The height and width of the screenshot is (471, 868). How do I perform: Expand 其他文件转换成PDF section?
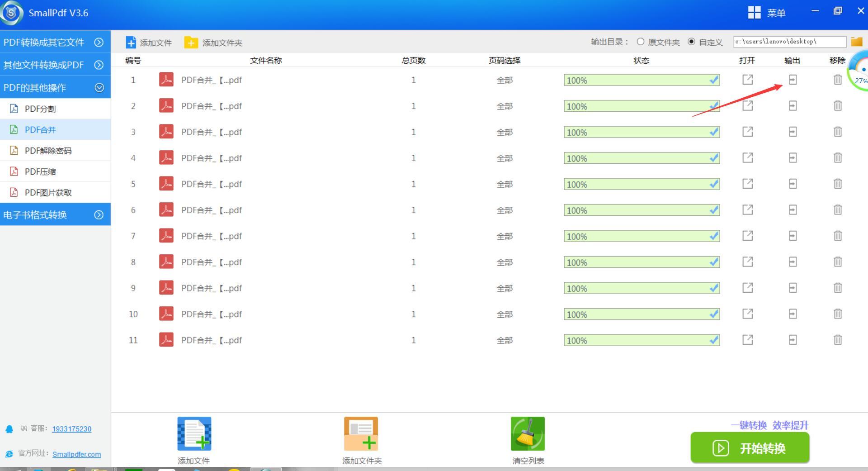coord(55,65)
